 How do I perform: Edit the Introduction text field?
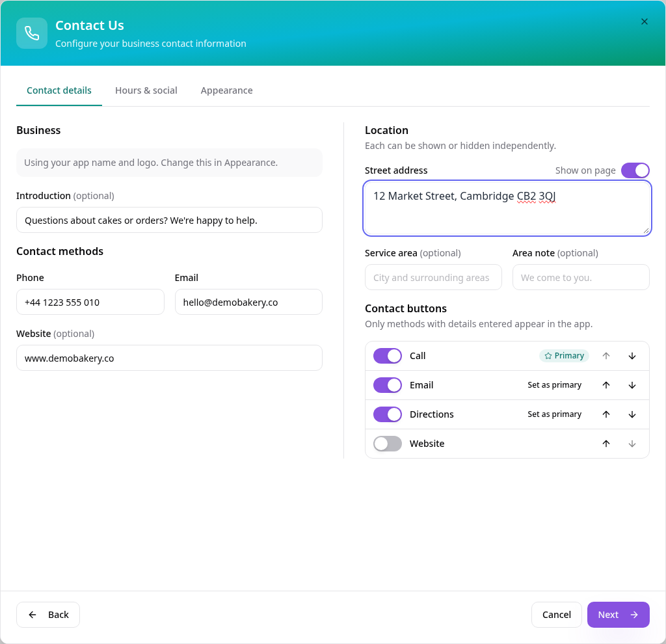[x=169, y=220]
